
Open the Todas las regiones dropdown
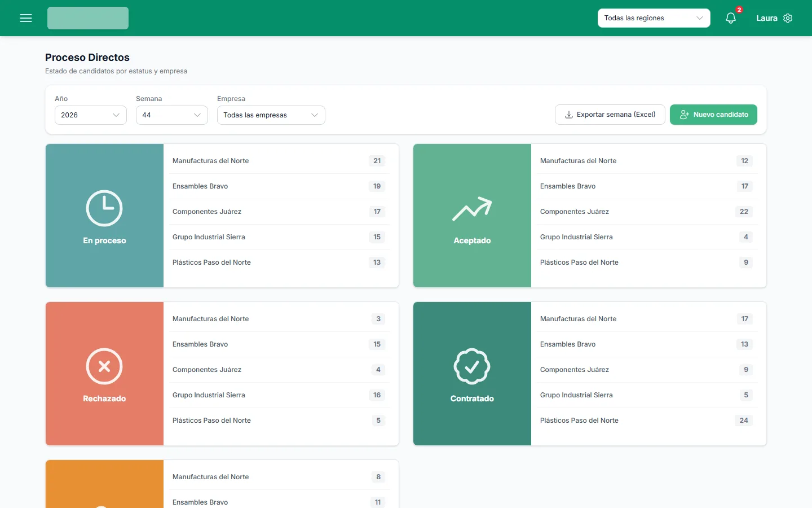coord(654,18)
